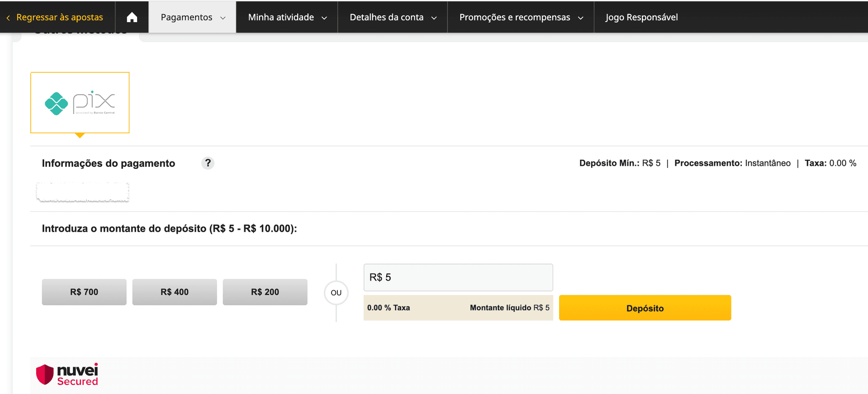Screen dimensions: 868x394
Task: Click the OU separator circle
Action: pos(336,293)
